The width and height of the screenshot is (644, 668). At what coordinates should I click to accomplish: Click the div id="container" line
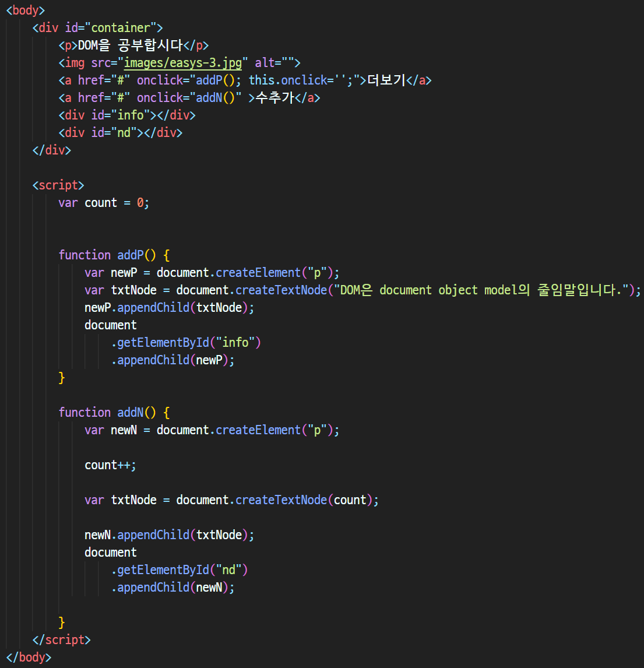97,28
